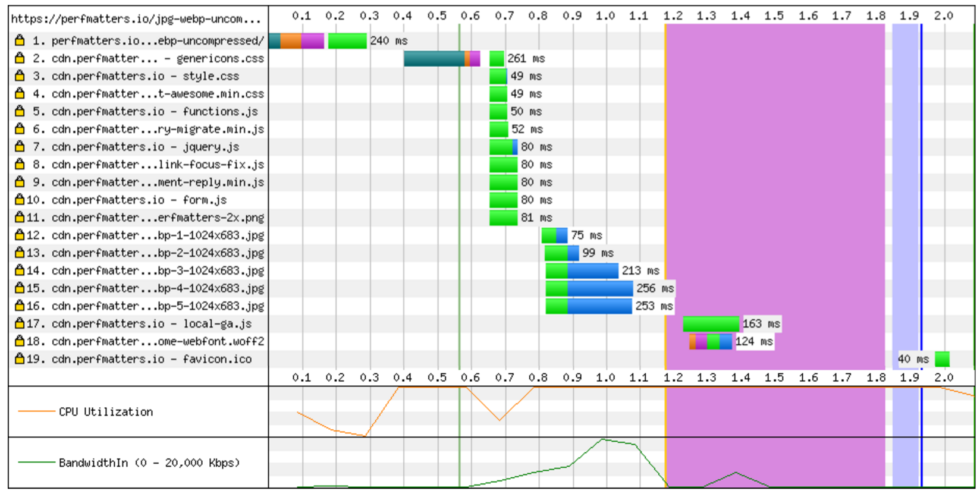Click the 253 ms timing label
This screenshot has height=494, width=980.
[x=654, y=306]
